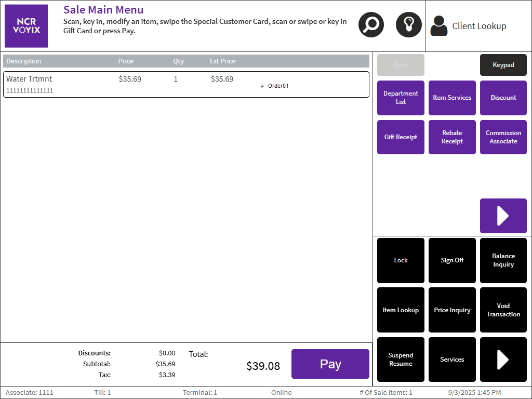Image resolution: width=532 pixels, height=399 pixels.
Task: Click the NCR Voyix logo
Action: pyautogui.click(x=26, y=26)
